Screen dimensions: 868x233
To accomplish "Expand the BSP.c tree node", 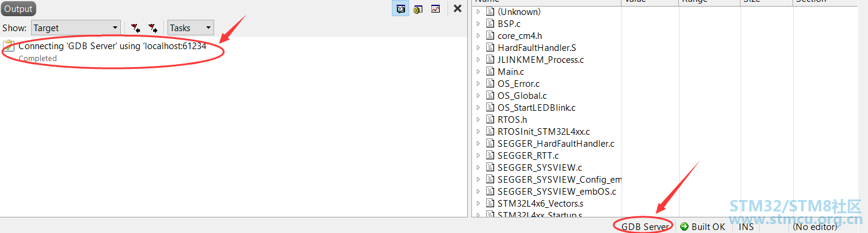I will click(x=478, y=23).
